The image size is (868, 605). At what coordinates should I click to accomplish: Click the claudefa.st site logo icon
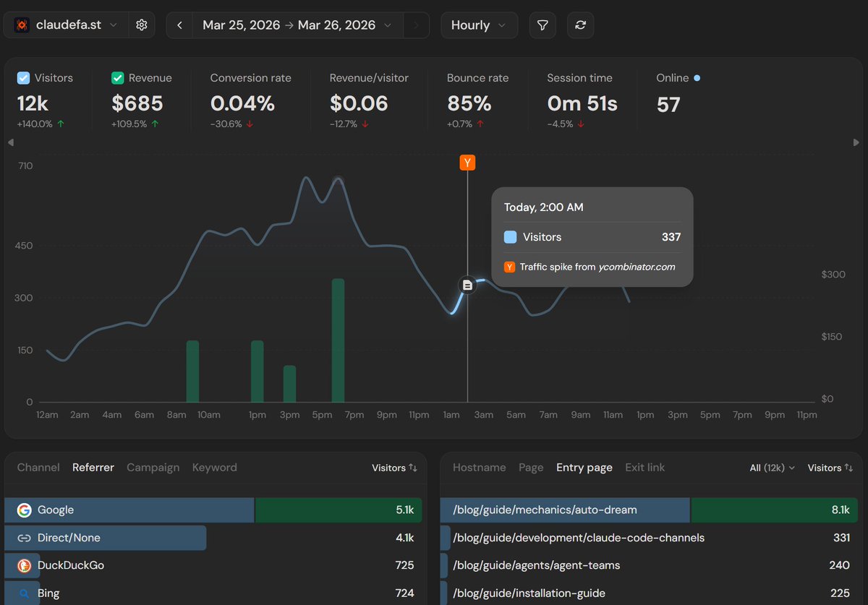tap(22, 25)
